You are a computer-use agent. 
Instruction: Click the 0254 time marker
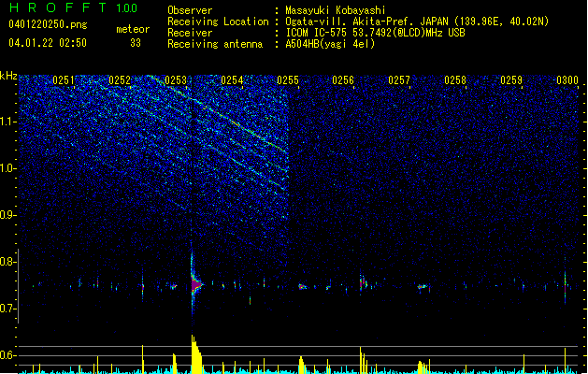[232, 80]
